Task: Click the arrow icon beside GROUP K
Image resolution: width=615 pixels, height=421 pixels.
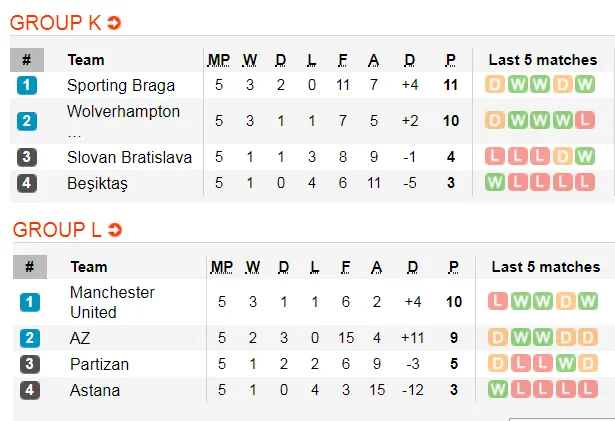Action: (114, 23)
